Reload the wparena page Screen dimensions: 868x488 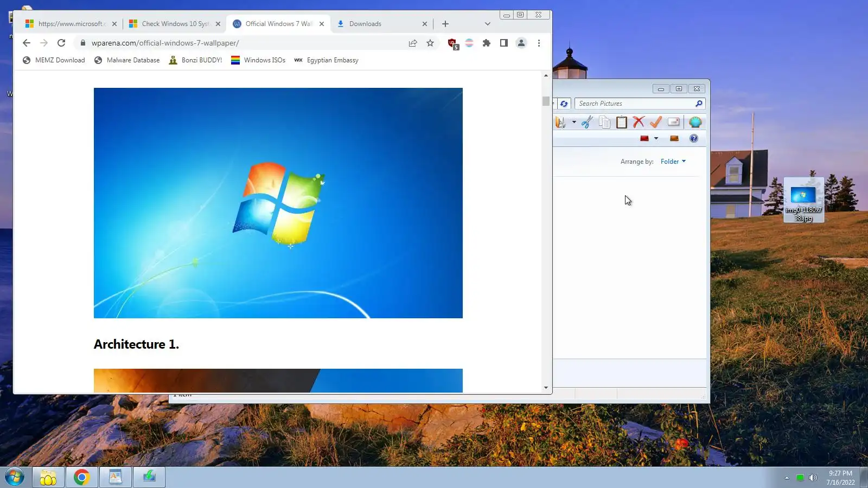click(x=61, y=43)
